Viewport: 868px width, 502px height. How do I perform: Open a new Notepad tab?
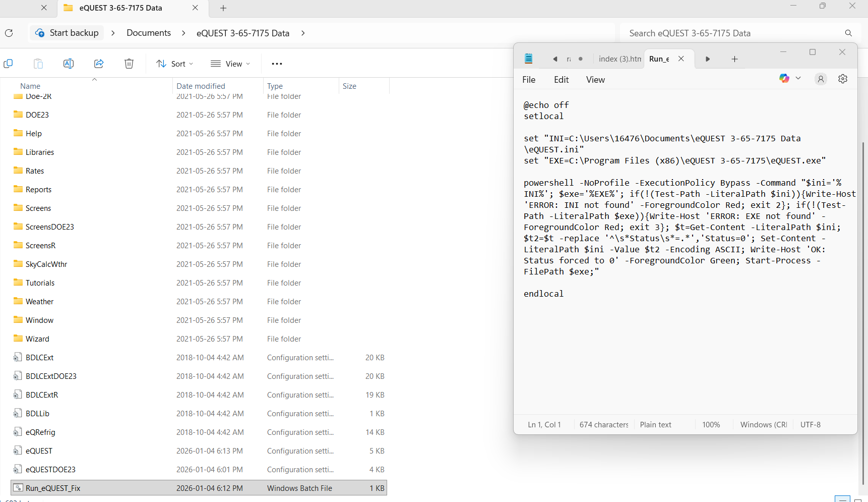pos(734,59)
